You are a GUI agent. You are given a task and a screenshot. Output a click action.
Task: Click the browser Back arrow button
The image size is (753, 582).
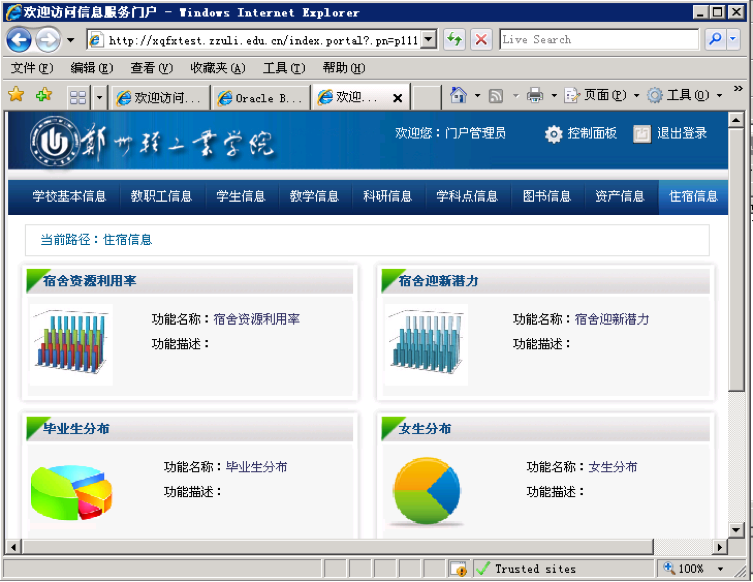[19, 40]
